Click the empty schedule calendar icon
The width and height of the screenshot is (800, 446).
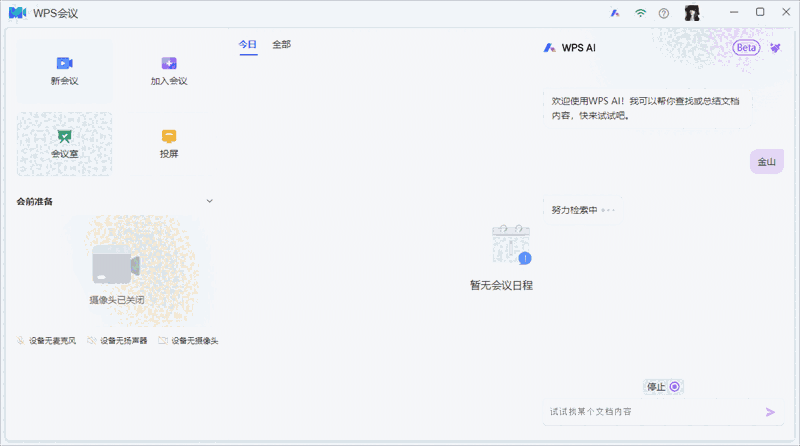[x=511, y=244]
